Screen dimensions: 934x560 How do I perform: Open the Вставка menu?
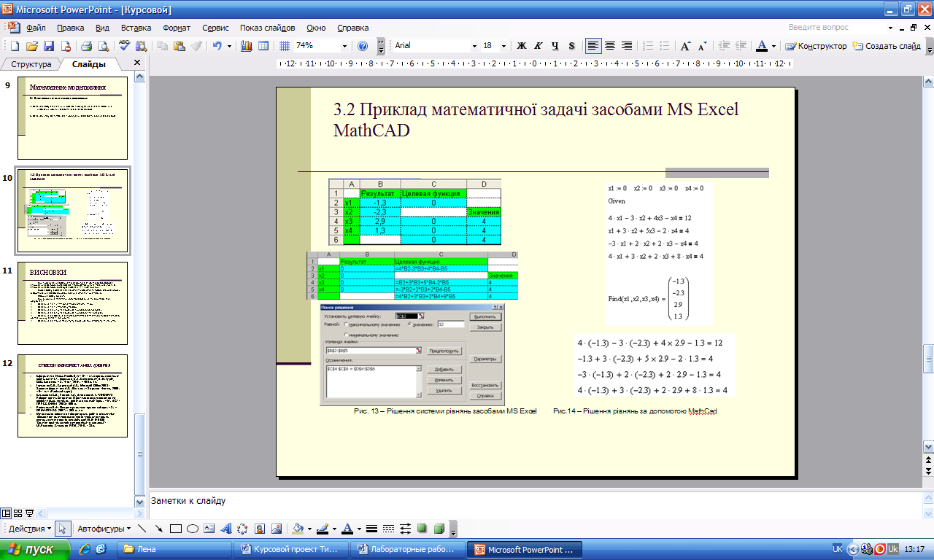coord(136,28)
